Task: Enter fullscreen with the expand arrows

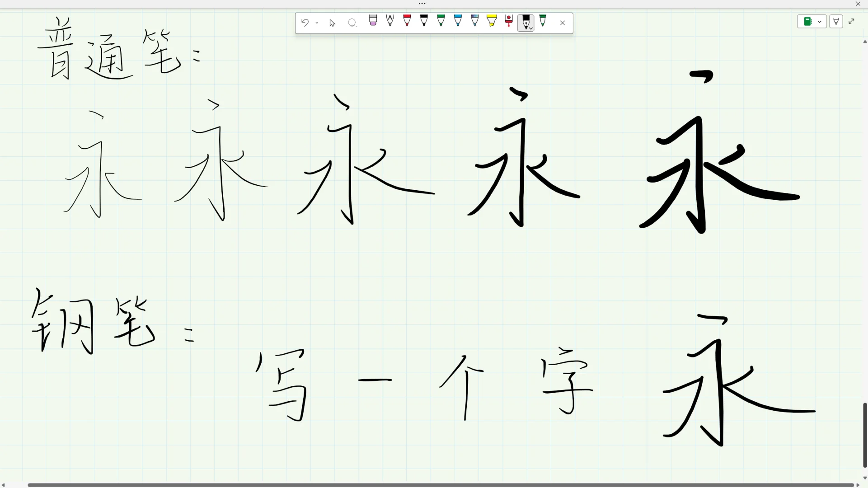Action: coord(852,21)
